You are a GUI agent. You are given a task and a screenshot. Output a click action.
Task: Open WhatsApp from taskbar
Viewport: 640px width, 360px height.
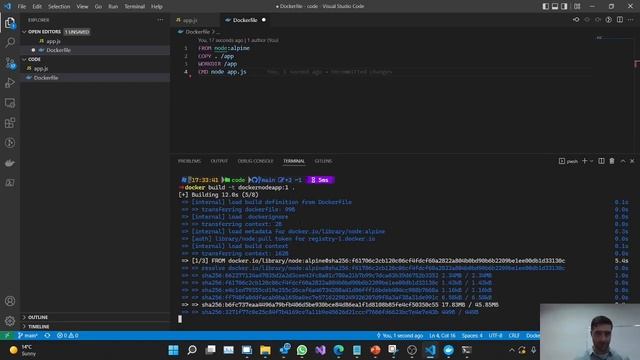point(302,350)
